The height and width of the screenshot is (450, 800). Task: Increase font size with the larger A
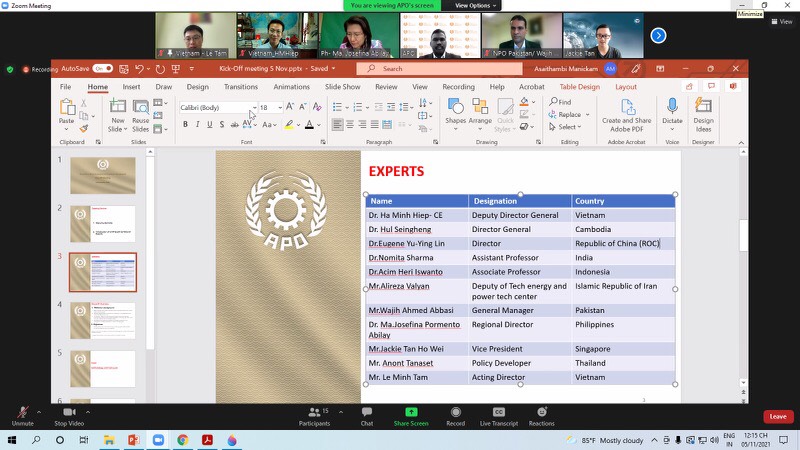[x=290, y=107]
